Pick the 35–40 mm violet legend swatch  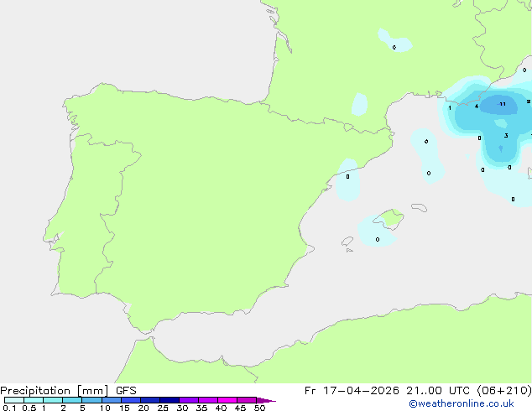(208, 400)
